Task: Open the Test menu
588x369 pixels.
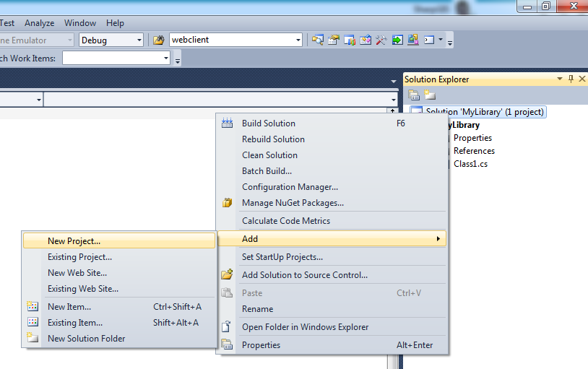Action: [x=7, y=23]
